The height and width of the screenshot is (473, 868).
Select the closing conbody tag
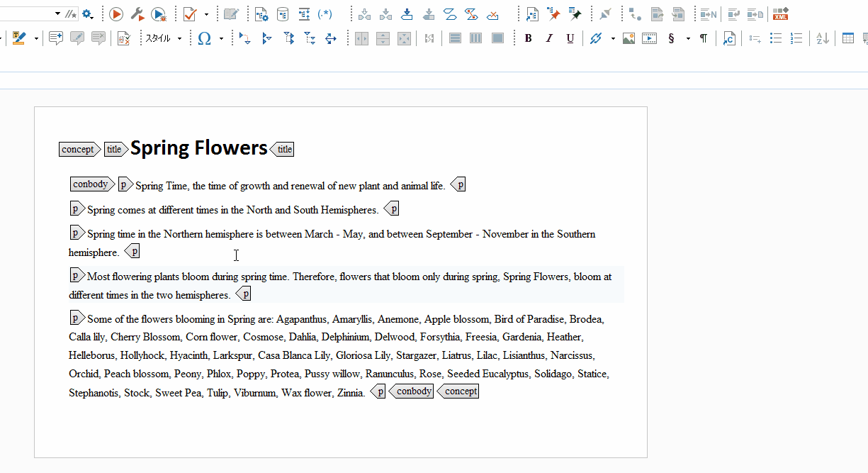pyautogui.click(x=411, y=391)
